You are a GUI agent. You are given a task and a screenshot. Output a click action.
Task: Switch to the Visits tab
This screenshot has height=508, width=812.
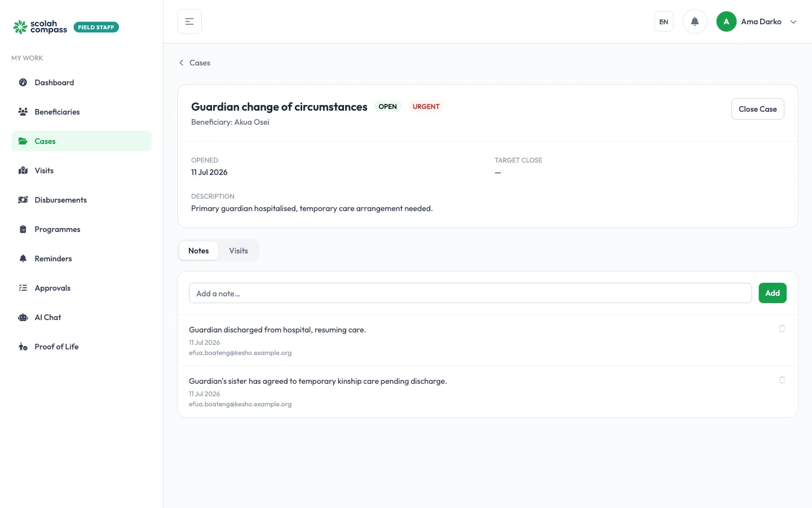pos(239,251)
